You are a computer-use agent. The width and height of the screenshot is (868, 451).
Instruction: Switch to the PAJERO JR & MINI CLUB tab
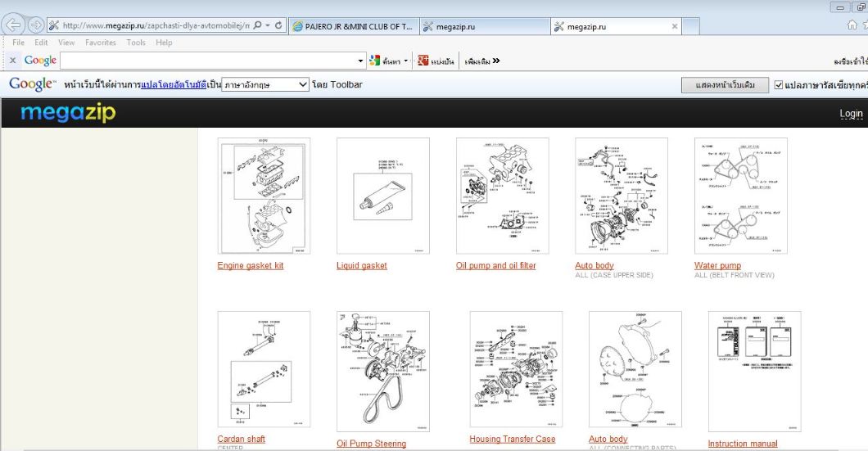(352, 27)
